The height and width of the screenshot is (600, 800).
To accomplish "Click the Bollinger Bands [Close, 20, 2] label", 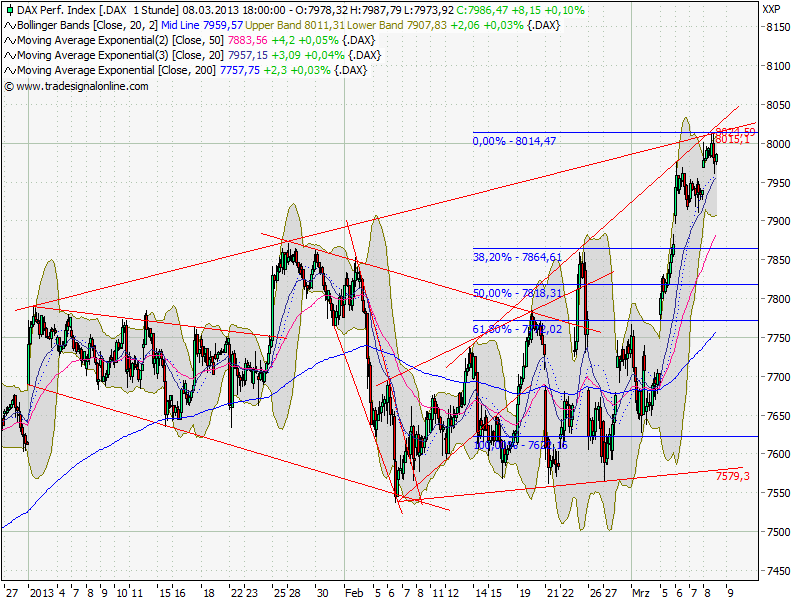I will click(x=88, y=26).
